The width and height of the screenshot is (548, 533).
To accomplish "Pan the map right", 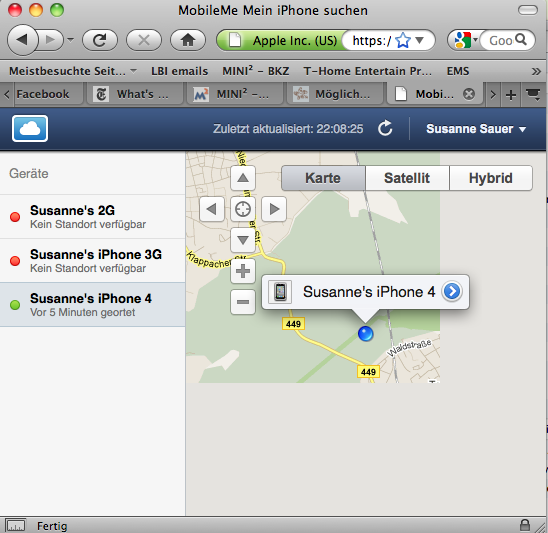I will [274, 209].
